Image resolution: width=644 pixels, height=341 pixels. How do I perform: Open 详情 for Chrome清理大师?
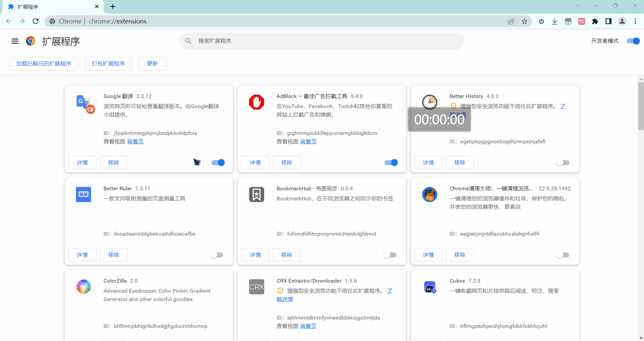point(429,255)
